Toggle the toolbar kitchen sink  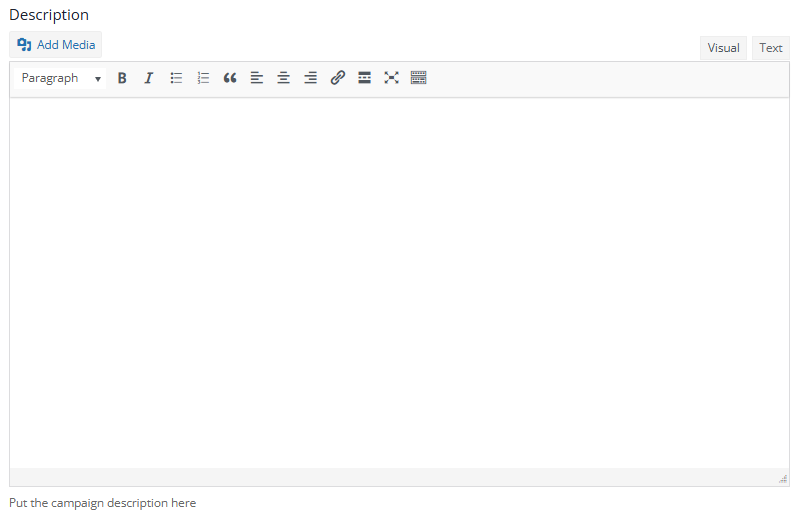[418, 78]
